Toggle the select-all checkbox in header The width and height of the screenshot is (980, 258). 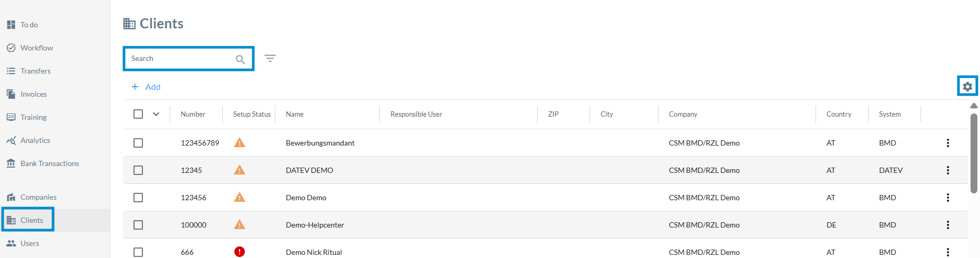click(x=138, y=114)
